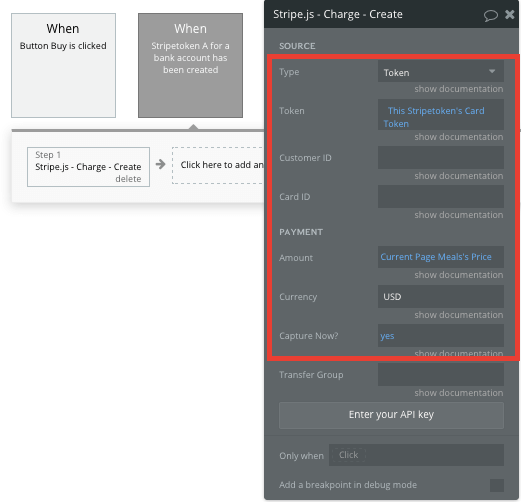521x502 pixels.
Task: Delete Step 1 action
Action: pyautogui.click(x=128, y=179)
